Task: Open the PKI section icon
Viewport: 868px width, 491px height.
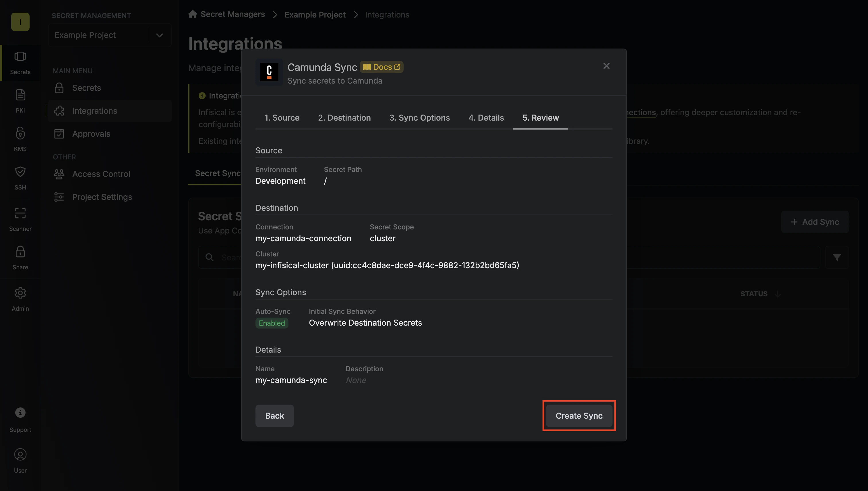Action: coord(20,95)
